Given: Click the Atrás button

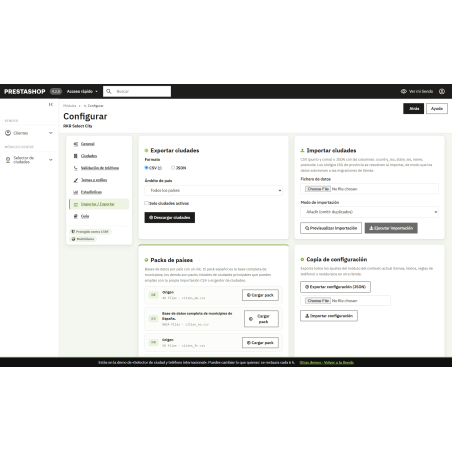Looking at the screenshot, I should 414,109.
